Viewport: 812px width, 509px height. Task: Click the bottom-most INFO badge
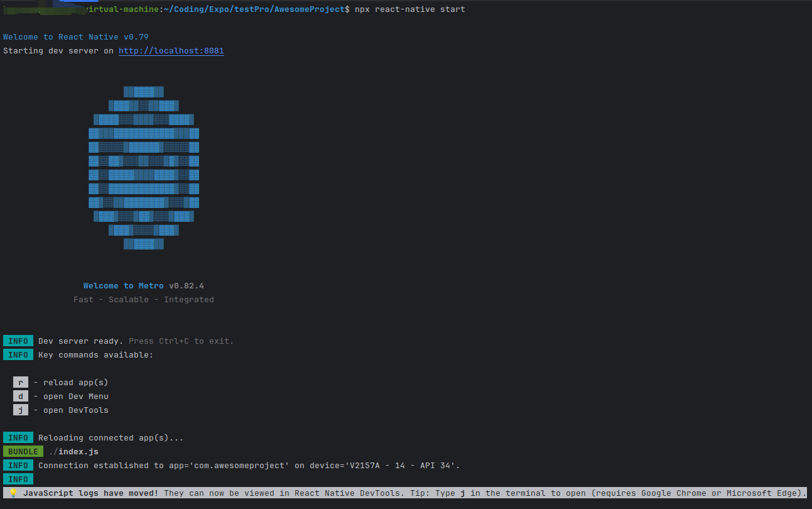(x=18, y=479)
